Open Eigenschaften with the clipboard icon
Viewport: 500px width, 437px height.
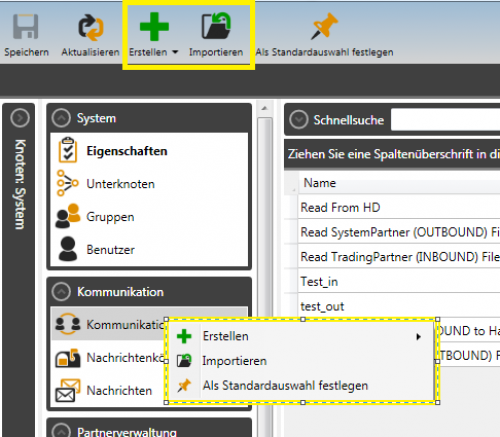pos(68,150)
